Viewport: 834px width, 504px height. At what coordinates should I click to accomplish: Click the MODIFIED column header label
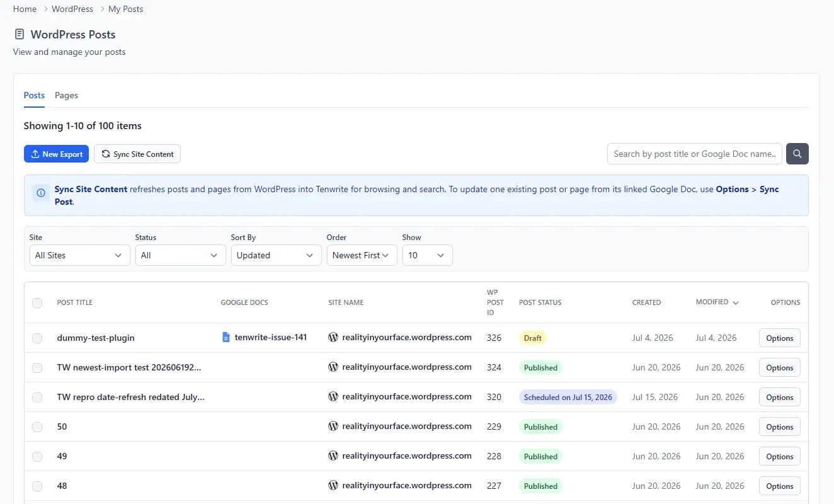point(712,302)
